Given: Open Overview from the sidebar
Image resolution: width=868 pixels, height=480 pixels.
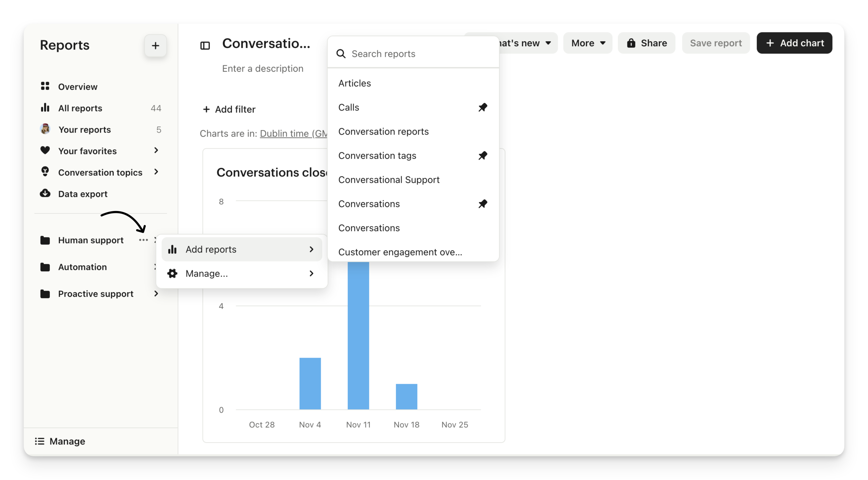Looking at the screenshot, I should point(78,87).
